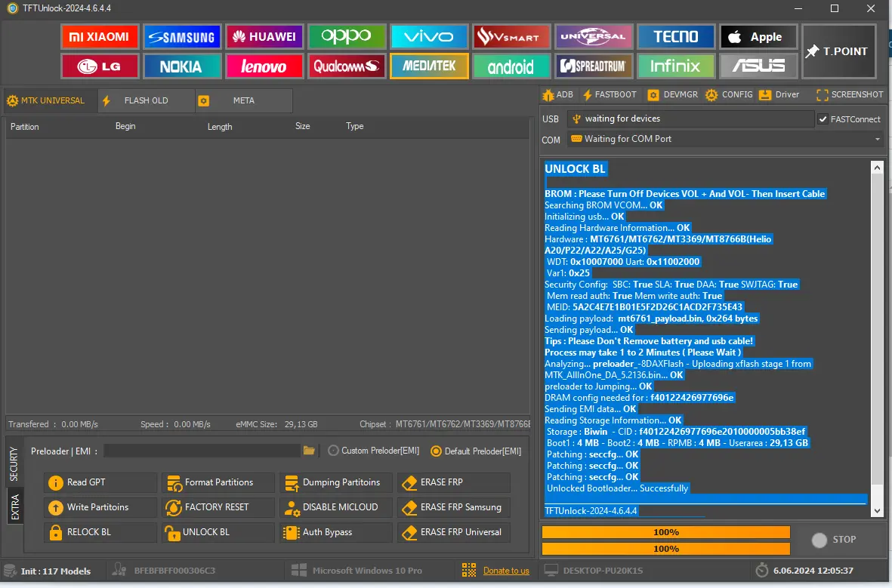Select the Xiaomi brand icon

click(x=100, y=37)
